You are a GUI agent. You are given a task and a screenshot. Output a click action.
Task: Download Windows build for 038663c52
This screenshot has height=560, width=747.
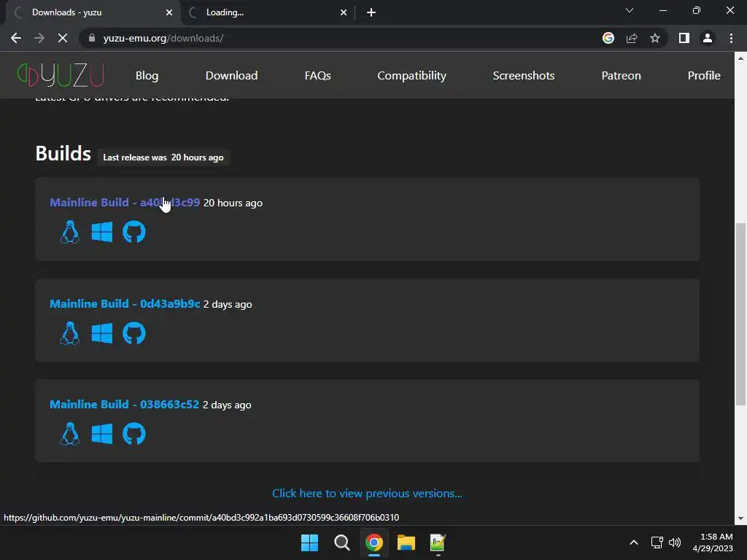pyautogui.click(x=102, y=434)
